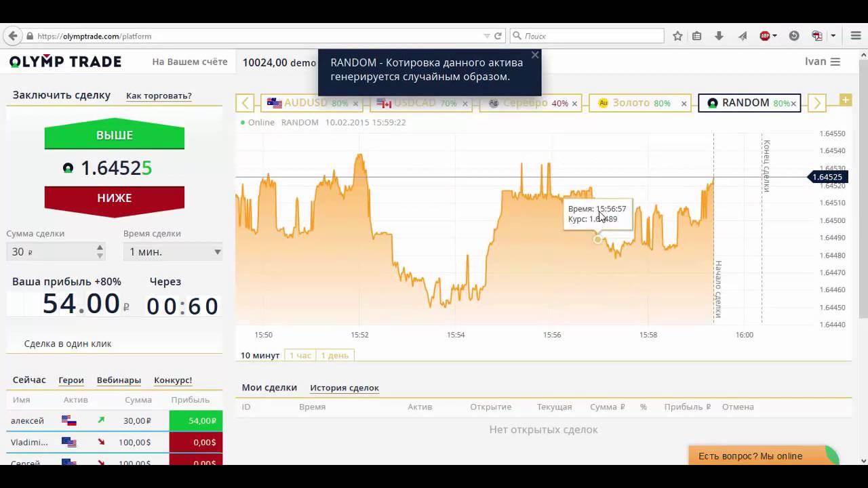Click the green ВЫШЕ button
The height and width of the screenshot is (488, 868).
[x=115, y=135]
